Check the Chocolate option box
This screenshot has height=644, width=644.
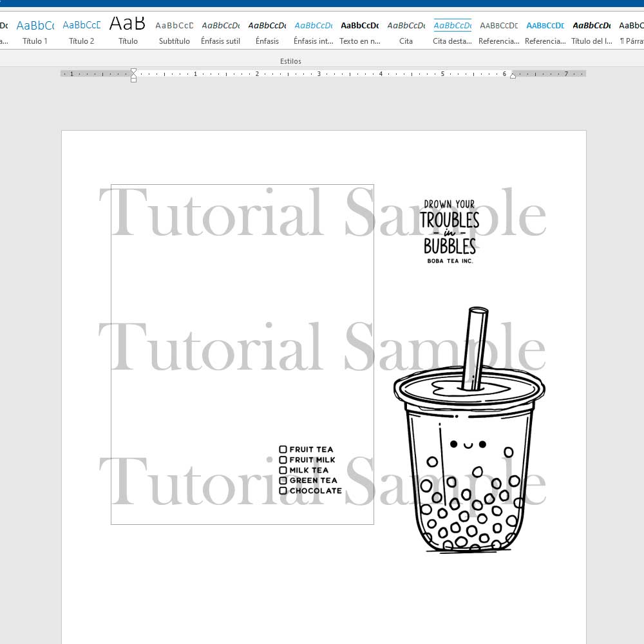283,491
